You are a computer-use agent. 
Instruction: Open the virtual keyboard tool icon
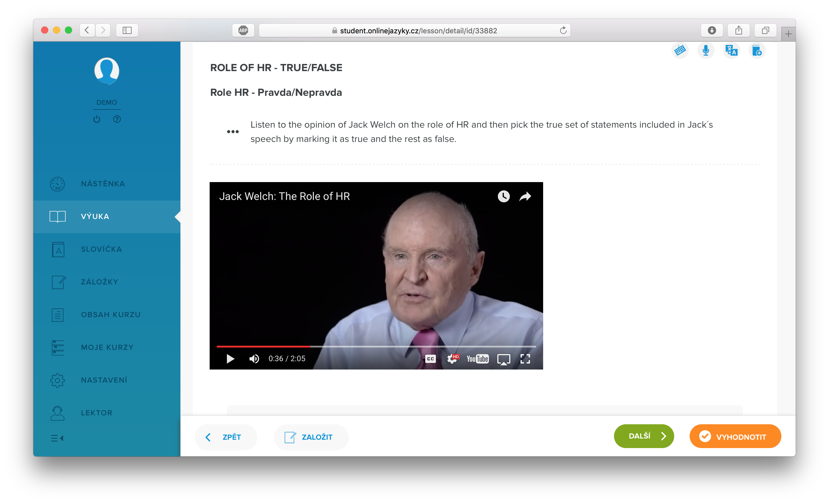tap(680, 51)
